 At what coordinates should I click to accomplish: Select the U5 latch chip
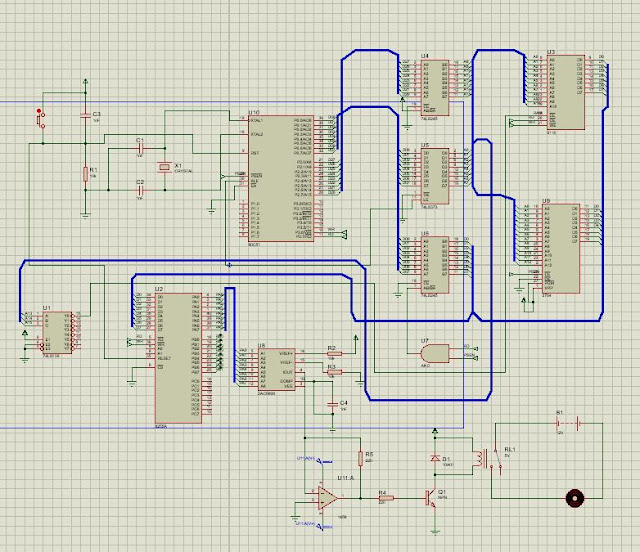pos(435,176)
